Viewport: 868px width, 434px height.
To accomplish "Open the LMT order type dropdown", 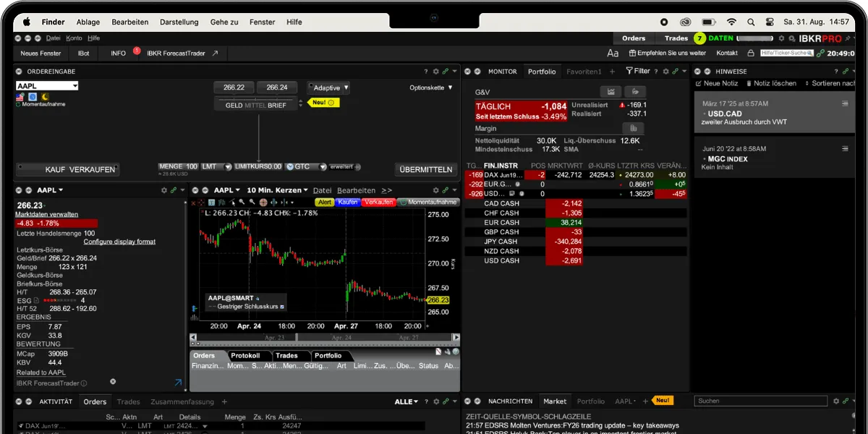I will click(x=216, y=166).
